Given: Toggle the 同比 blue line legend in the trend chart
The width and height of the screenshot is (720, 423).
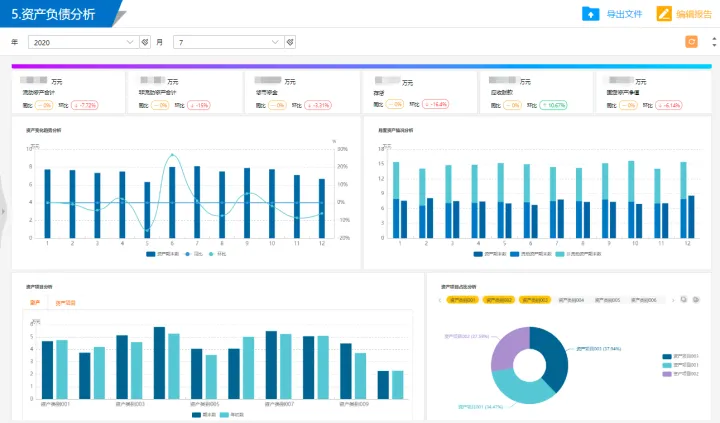Looking at the screenshot, I should pos(193,254).
